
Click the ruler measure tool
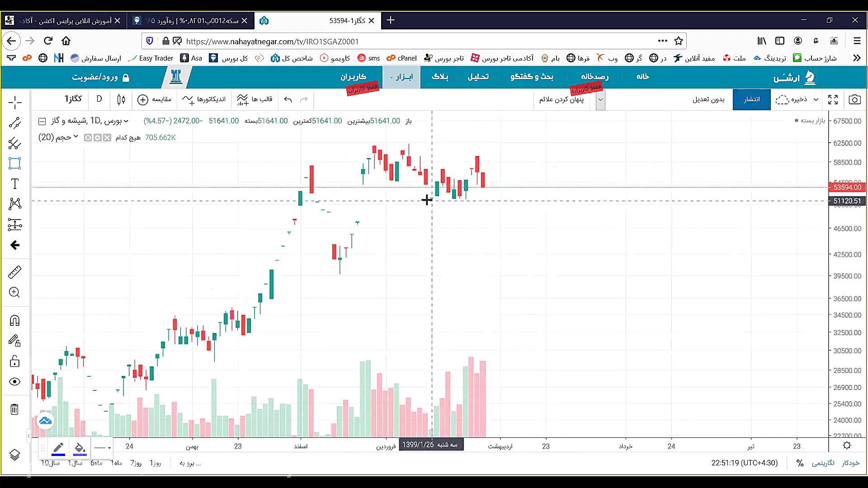[x=14, y=272]
